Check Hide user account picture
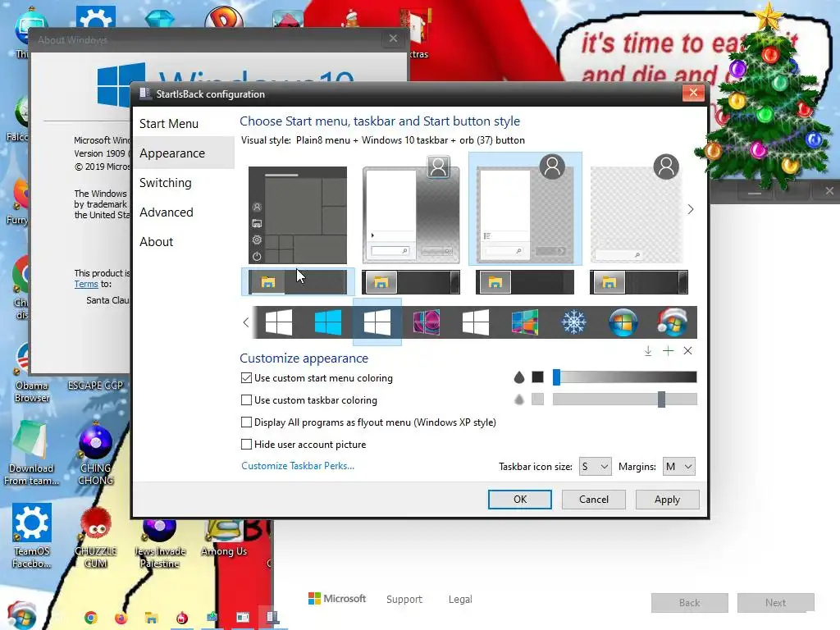The height and width of the screenshot is (630, 840). coord(246,444)
